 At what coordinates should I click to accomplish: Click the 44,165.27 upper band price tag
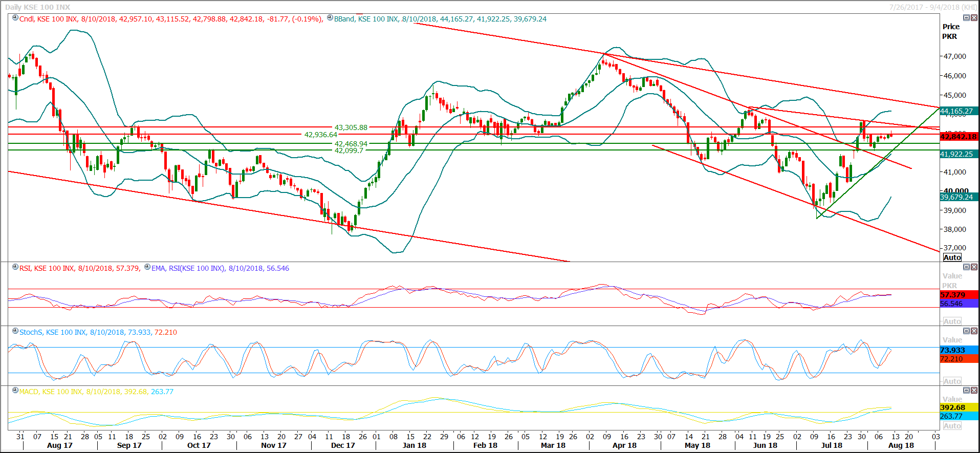coord(959,111)
